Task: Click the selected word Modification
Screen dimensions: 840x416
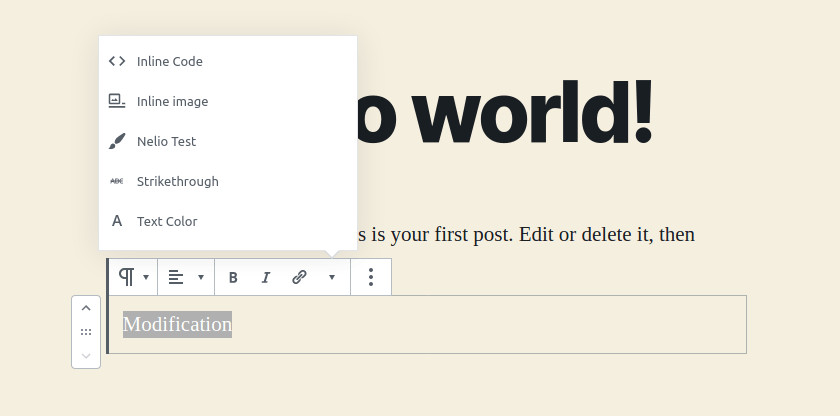Action: 177,324
